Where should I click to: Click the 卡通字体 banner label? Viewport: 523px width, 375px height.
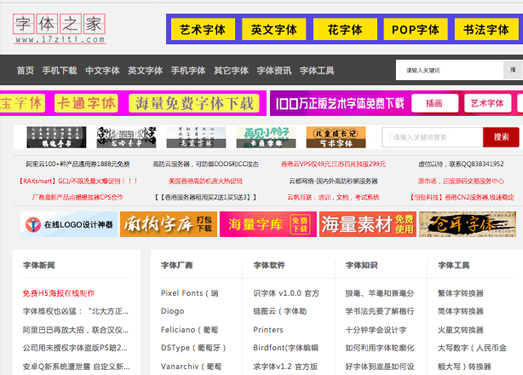[x=86, y=103]
